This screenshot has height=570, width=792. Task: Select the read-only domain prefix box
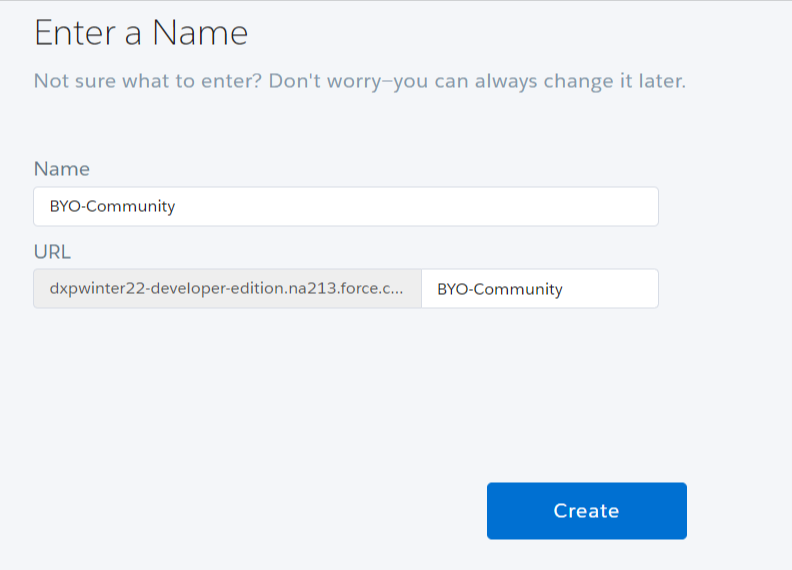227,289
